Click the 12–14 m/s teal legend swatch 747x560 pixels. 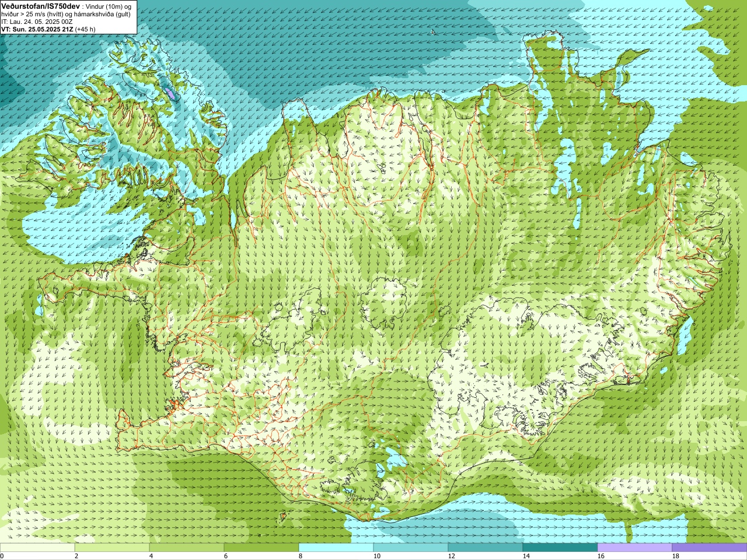click(486, 548)
